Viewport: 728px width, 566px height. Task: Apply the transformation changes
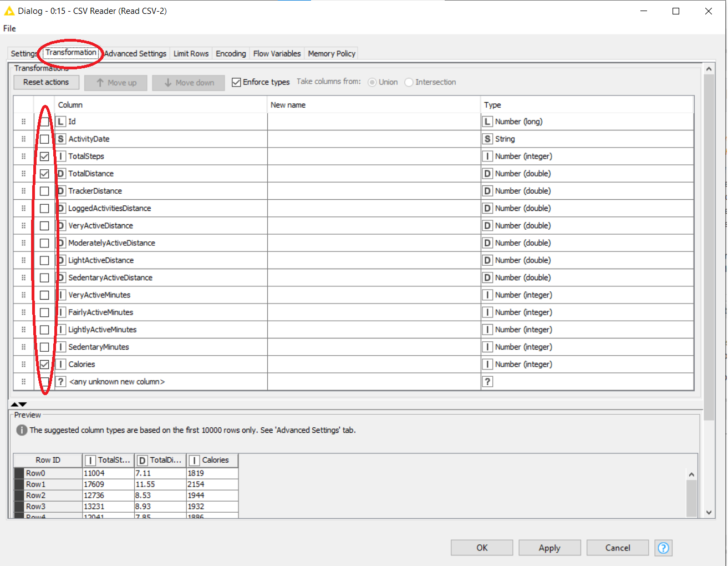pyautogui.click(x=549, y=548)
